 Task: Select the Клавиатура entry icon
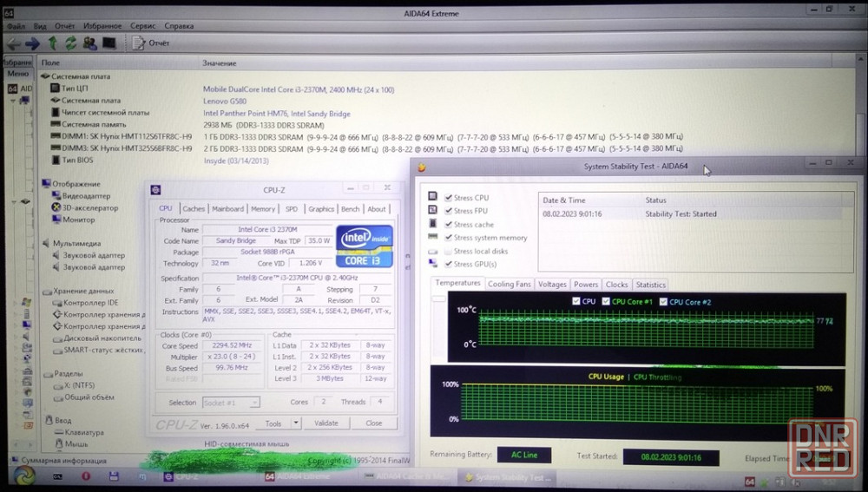pos(59,432)
